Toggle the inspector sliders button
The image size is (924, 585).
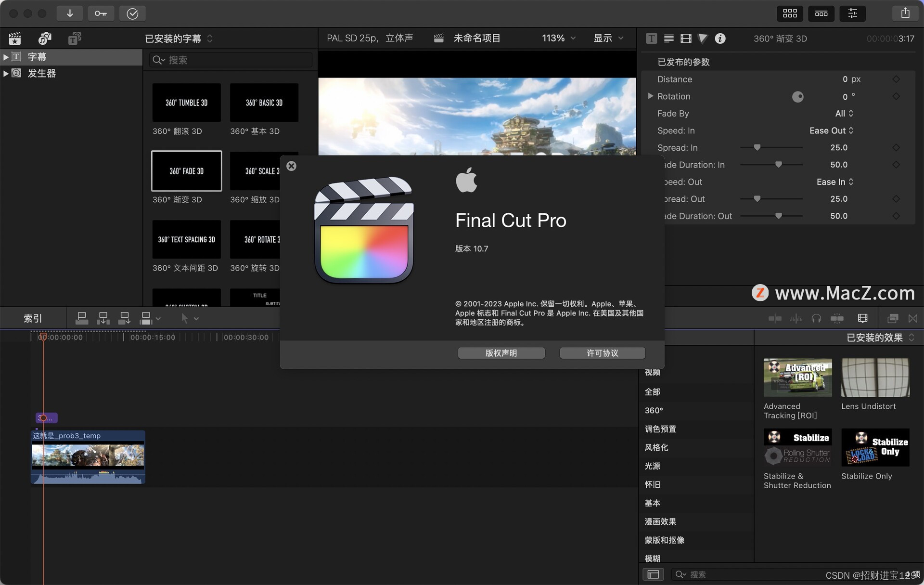[x=852, y=13]
